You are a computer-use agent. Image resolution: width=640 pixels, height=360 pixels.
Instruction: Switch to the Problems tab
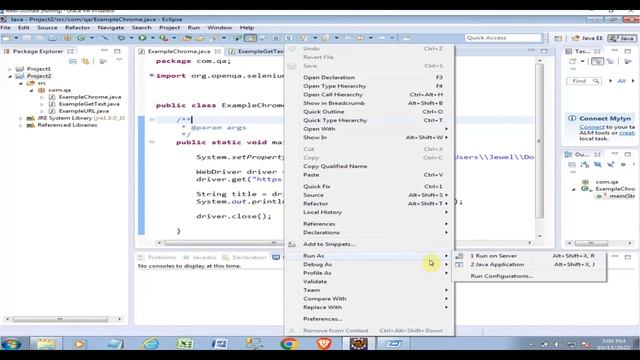(x=158, y=258)
